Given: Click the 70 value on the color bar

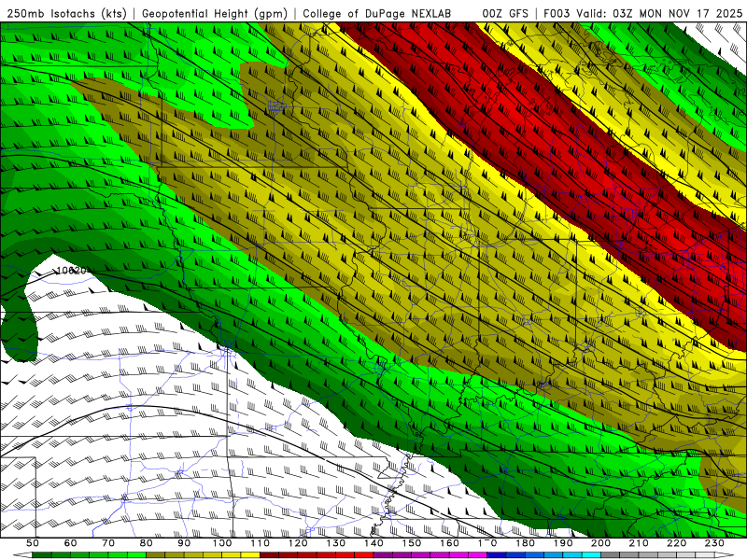Looking at the screenshot, I should (x=108, y=543).
